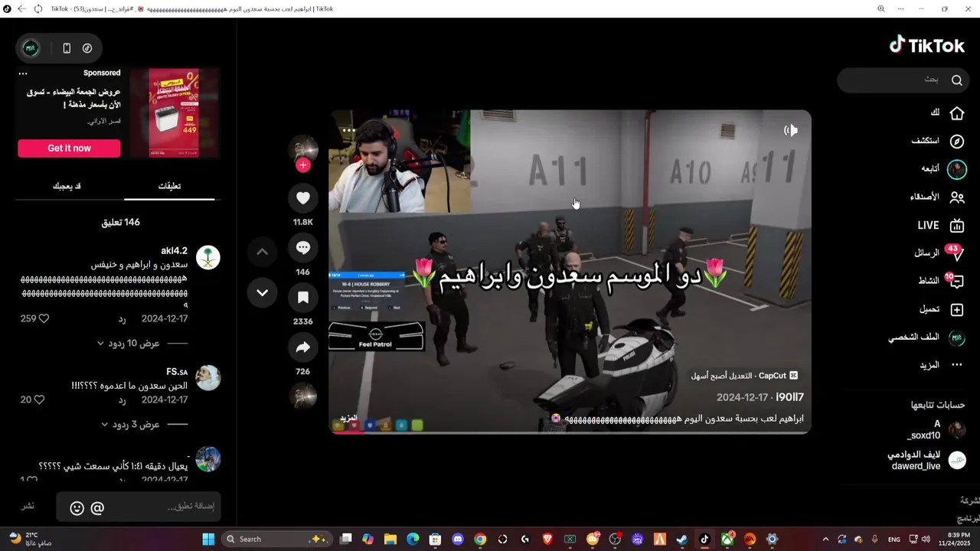Like aki4.2's comment heart 259
The height and width of the screenshot is (551, 980).
point(44,318)
